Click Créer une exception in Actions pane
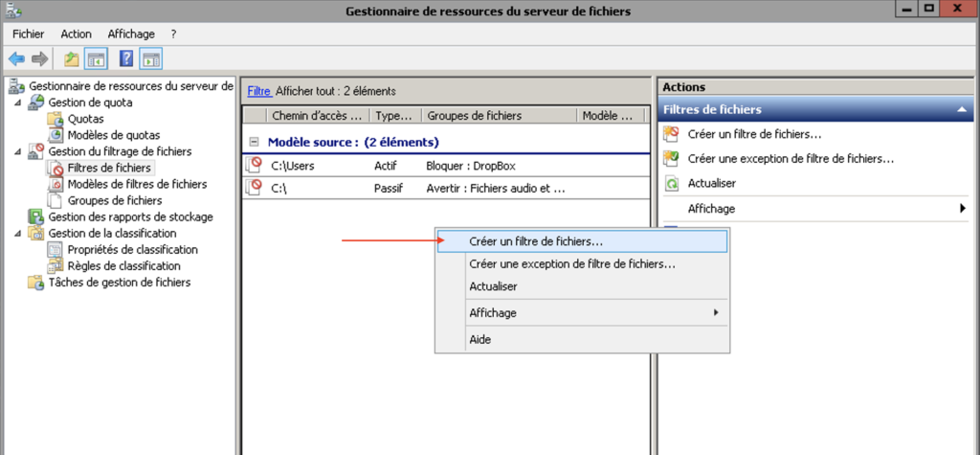 790,159
